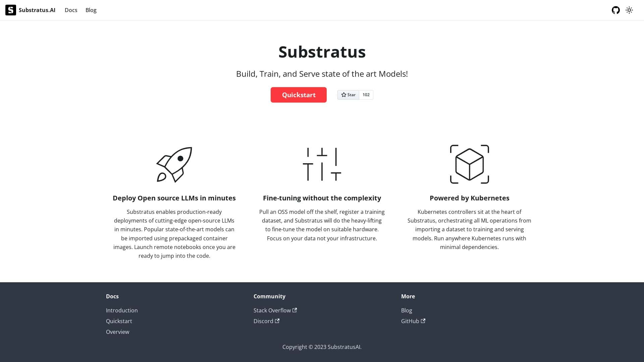Open Quickstart from the footer Docs section
The width and height of the screenshot is (644, 362).
(x=119, y=321)
